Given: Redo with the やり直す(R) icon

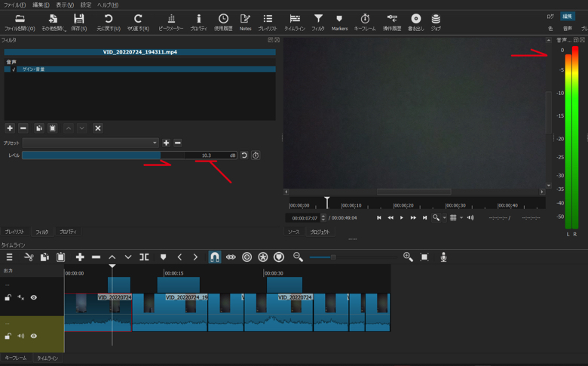Looking at the screenshot, I should 138,22.
